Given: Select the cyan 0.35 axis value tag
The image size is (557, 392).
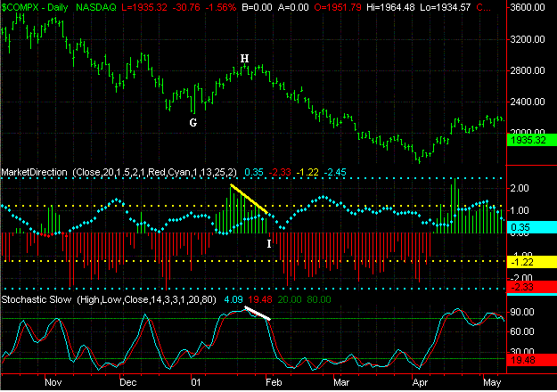Looking at the screenshot, I should pyautogui.click(x=531, y=227).
